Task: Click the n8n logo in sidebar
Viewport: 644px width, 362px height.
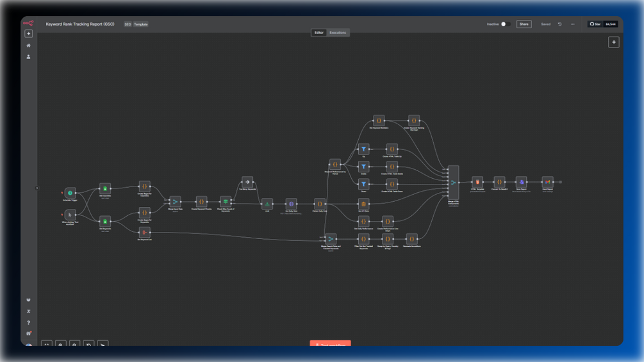Action: [x=28, y=24]
